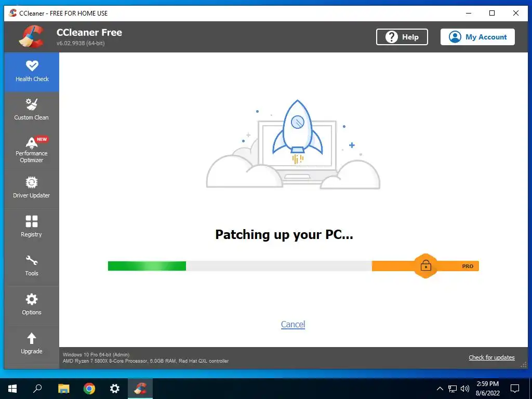
Task: Click the CCleaner Free title text
Action: click(x=89, y=33)
